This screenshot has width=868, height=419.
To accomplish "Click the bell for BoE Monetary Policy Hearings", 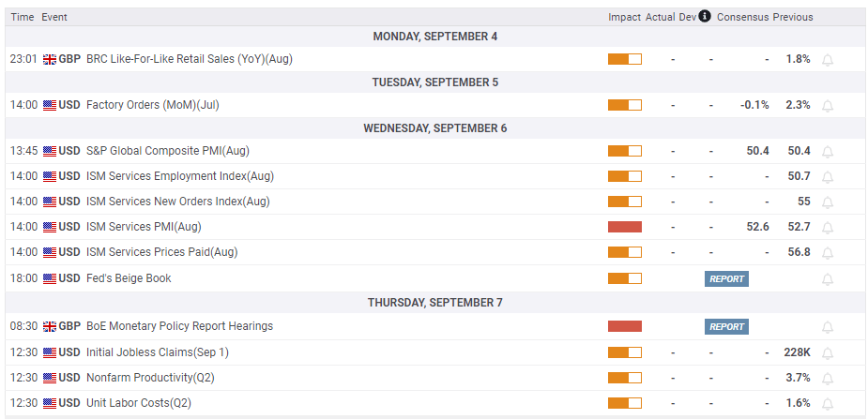I will [828, 327].
